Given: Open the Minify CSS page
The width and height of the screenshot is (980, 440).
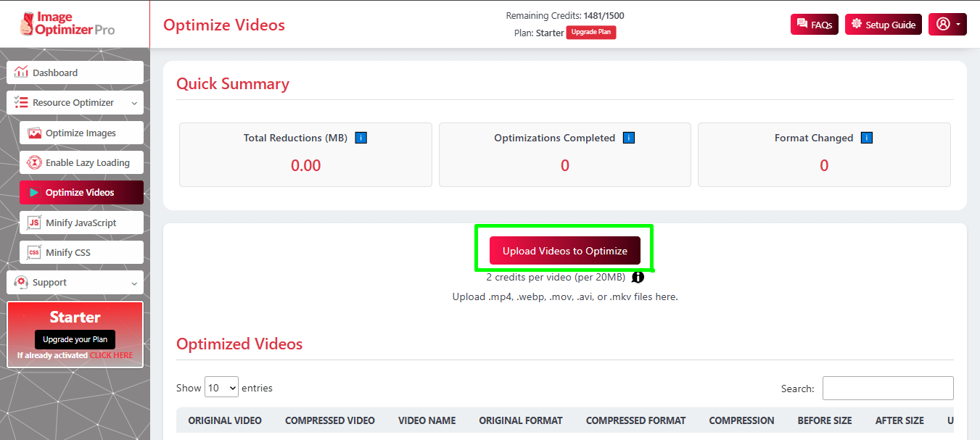Looking at the screenshot, I should tap(81, 252).
